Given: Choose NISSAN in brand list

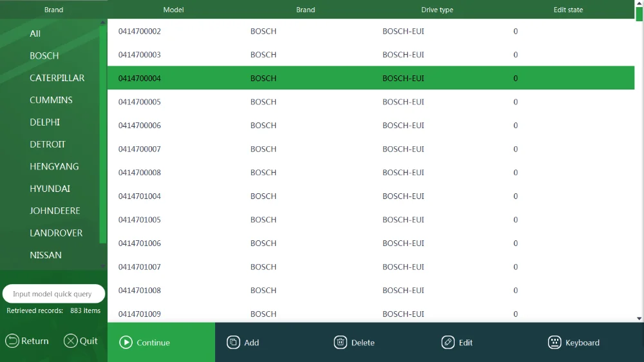Looking at the screenshot, I should tap(46, 256).
